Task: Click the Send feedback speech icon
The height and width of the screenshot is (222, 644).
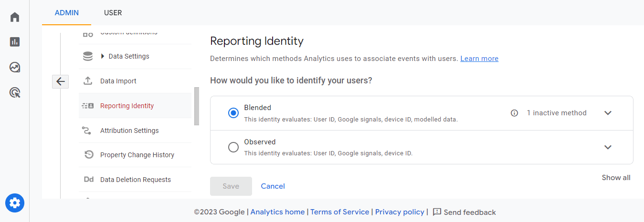Action: 437,212
